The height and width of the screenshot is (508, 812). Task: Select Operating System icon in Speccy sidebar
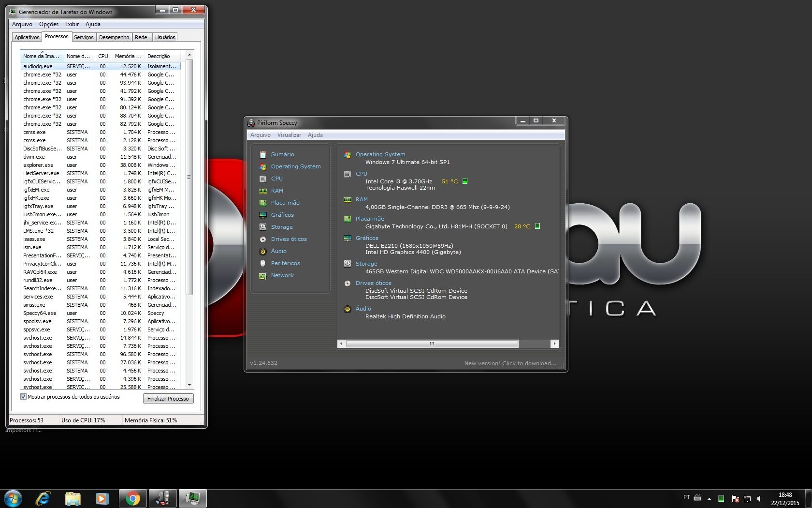pos(263,166)
